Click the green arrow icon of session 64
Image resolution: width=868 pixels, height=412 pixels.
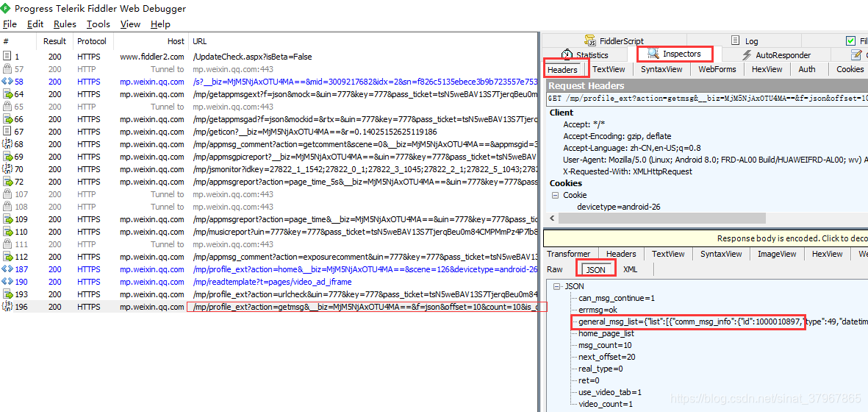(x=8, y=94)
